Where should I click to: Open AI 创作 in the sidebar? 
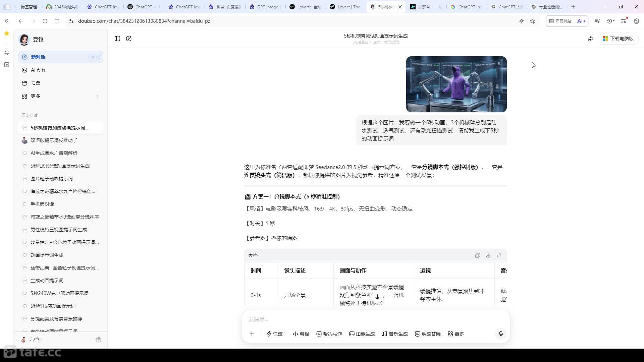[61, 70]
